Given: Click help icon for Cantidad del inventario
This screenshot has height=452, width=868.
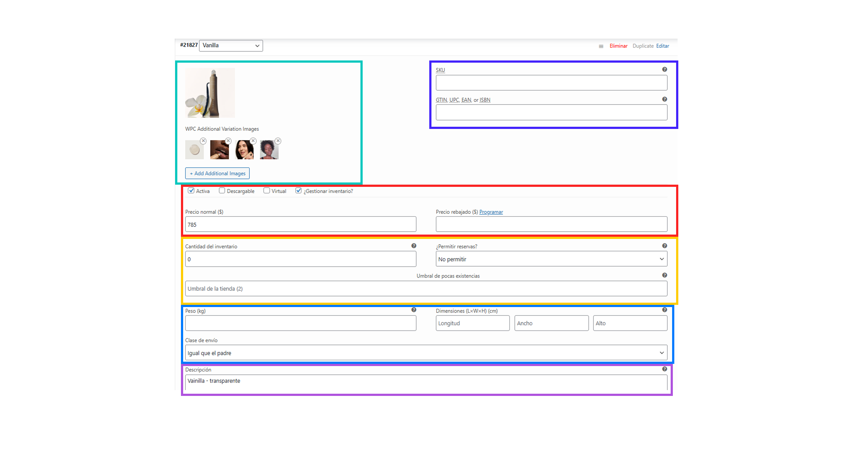Looking at the screenshot, I should [414, 246].
